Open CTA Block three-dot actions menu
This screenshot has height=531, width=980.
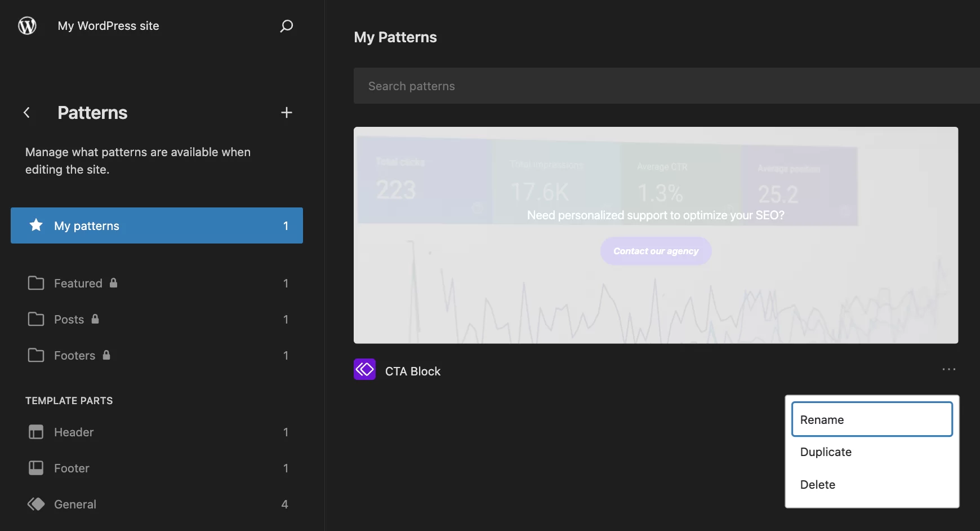[x=949, y=369]
